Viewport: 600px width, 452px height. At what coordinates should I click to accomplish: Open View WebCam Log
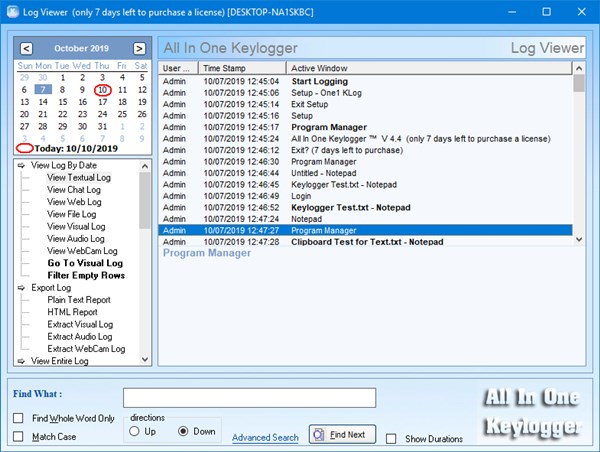click(82, 251)
